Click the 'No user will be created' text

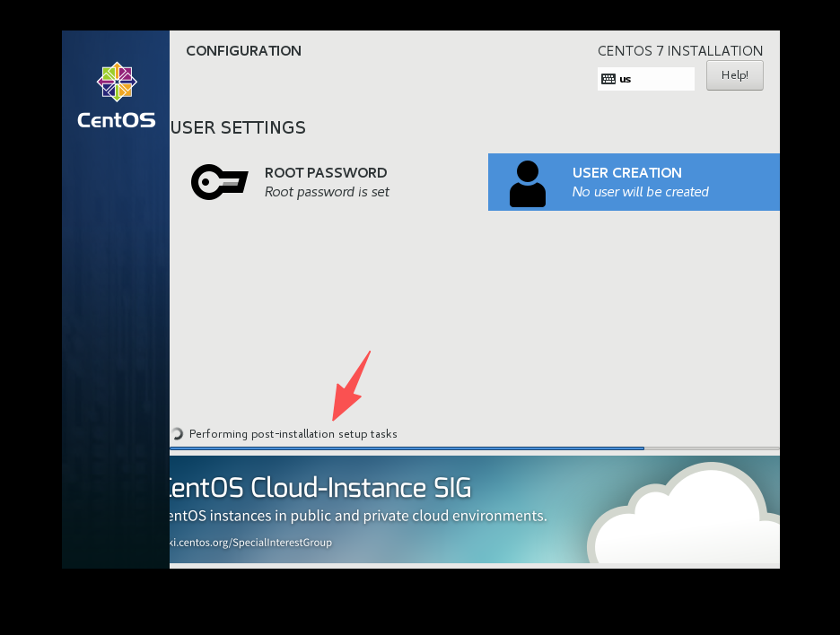click(640, 192)
